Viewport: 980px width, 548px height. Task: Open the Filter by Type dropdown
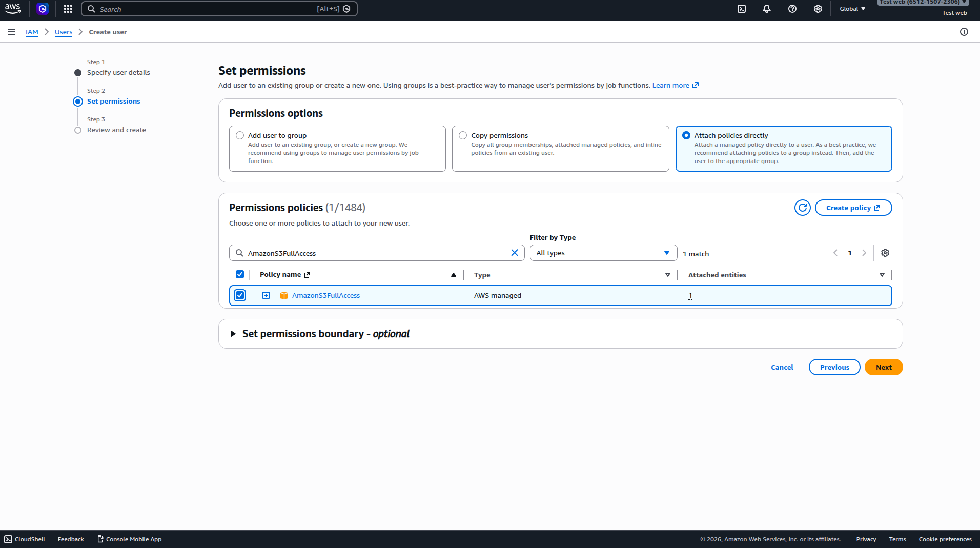[x=603, y=253]
